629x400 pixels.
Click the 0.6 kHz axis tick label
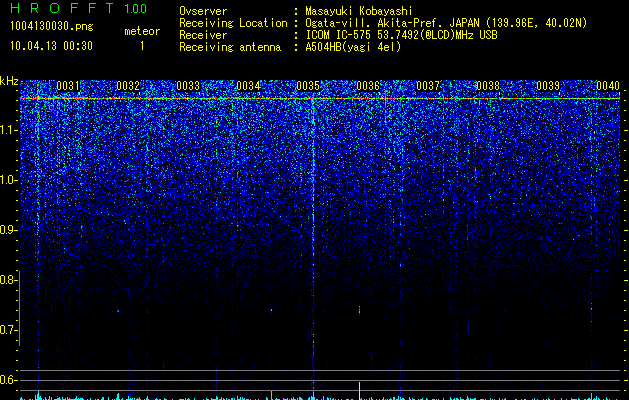point(8,380)
